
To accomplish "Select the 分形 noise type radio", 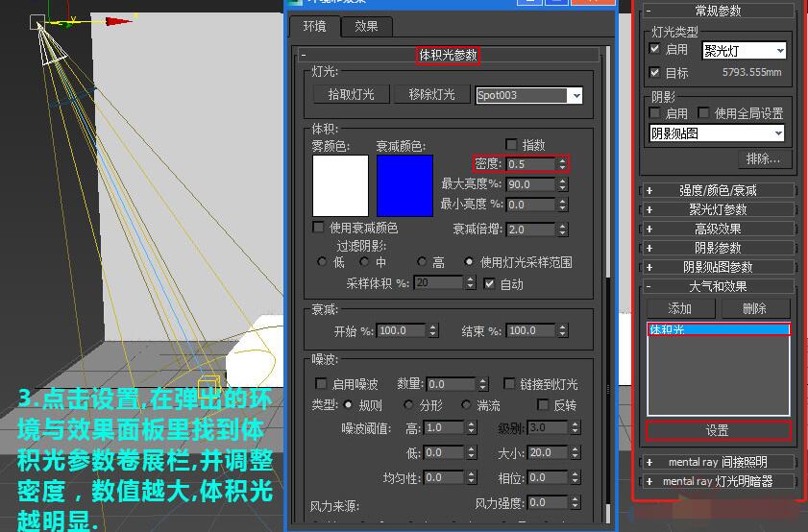I will pyautogui.click(x=408, y=405).
